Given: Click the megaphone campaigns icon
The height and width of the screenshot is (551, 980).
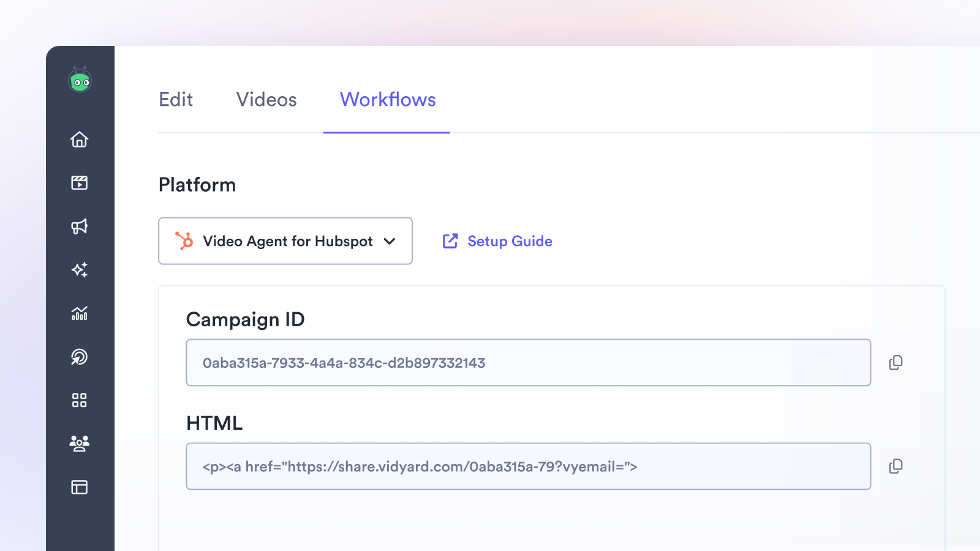Looking at the screenshot, I should coord(79,226).
